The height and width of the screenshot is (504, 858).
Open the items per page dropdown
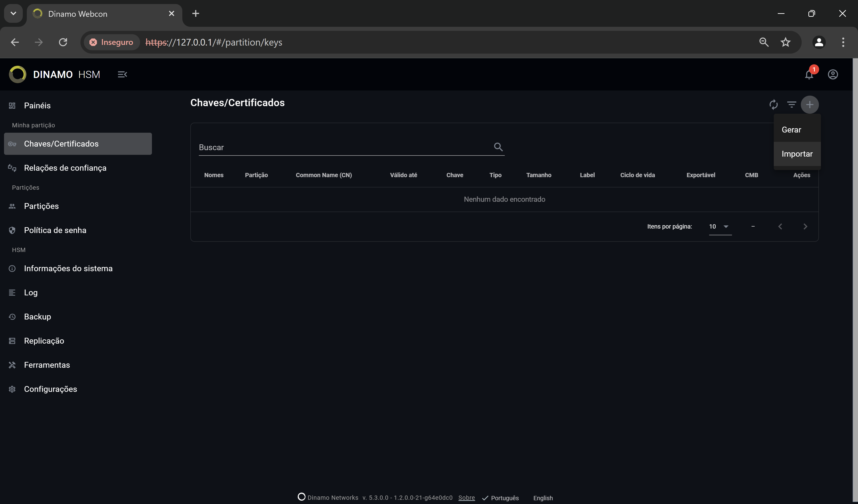pos(720,227)
